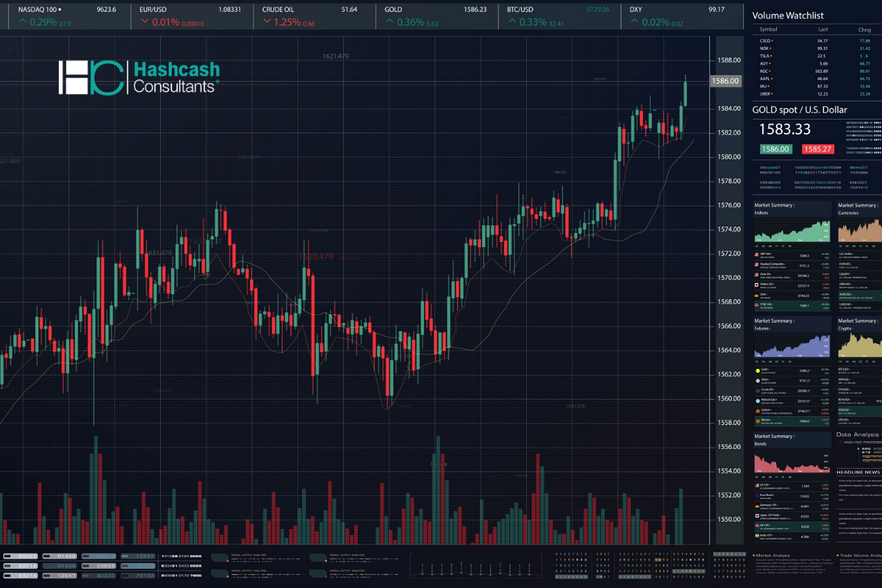Click the German flag beside DAX
The width and height of the screenshot is (882, 588).
pyautogui.click(x=757, y=294)
